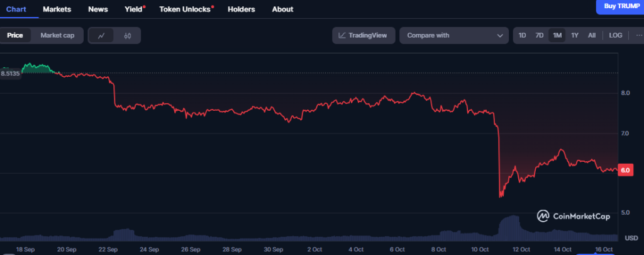Select the 7D time range
This screenshot has width=644, height=255.
pyautogui.click(x=540, y=35)
